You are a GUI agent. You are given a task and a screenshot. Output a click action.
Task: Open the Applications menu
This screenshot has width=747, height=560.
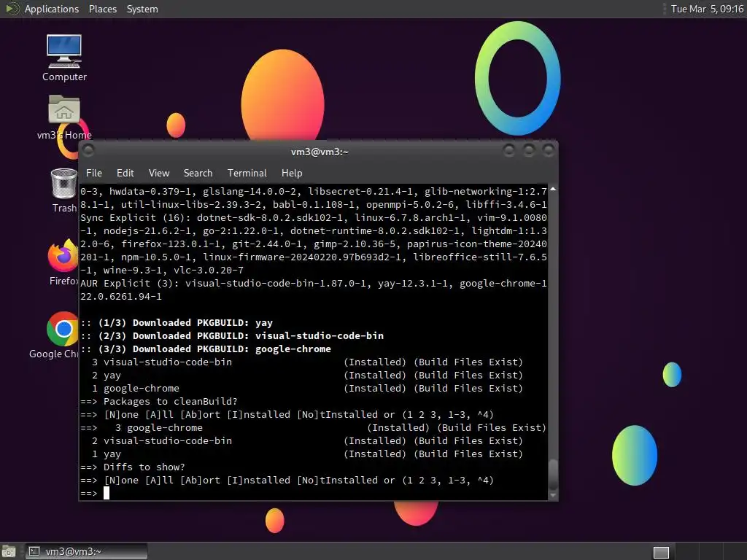point(52,9)
